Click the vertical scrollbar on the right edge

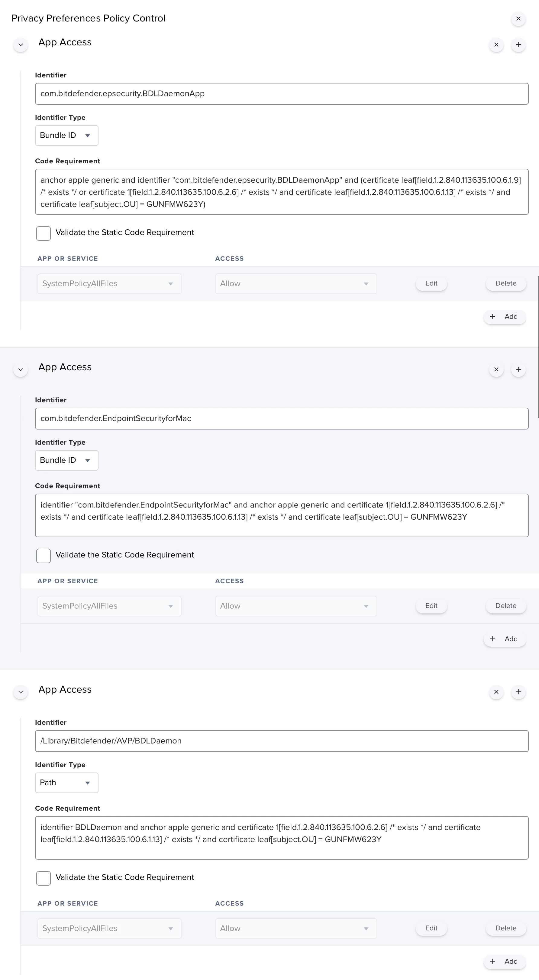pyautogui.click(x=537, y=346)
